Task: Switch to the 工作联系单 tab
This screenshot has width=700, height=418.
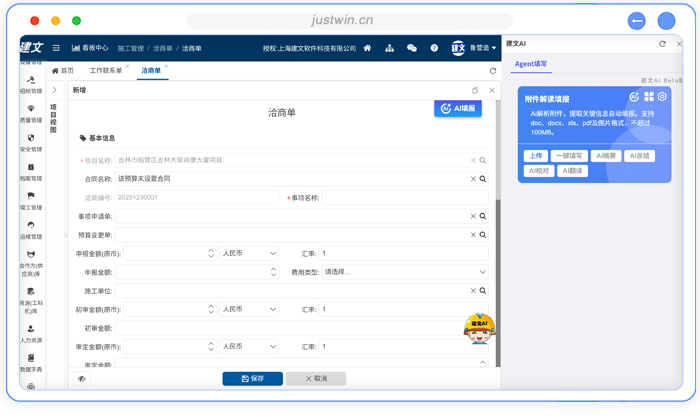Action: [x=108, y=71]
